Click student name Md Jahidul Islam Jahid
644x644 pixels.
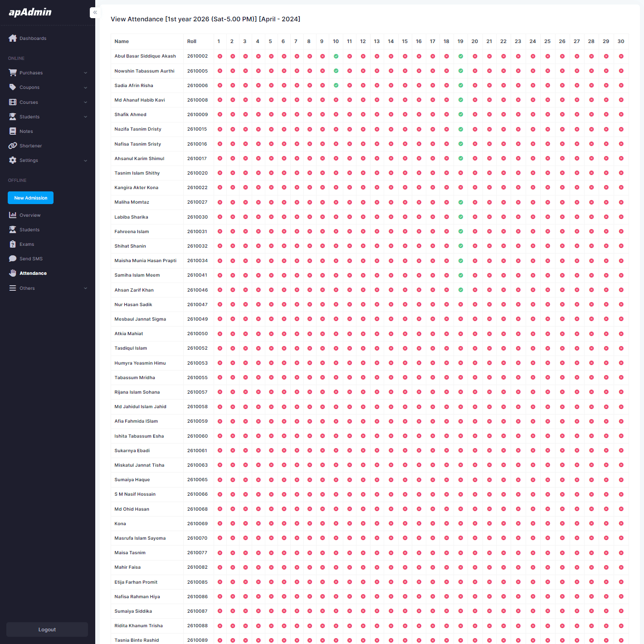pos(141,407)
